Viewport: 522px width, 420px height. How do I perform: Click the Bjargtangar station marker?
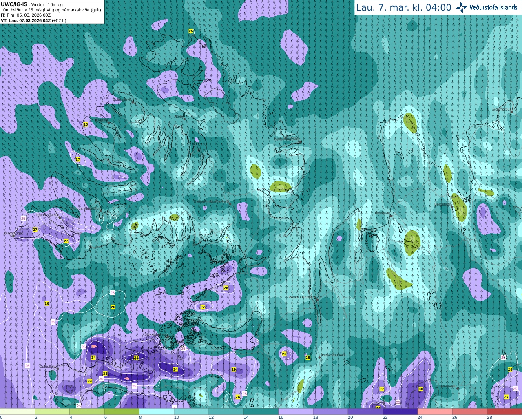coord(13,236)
